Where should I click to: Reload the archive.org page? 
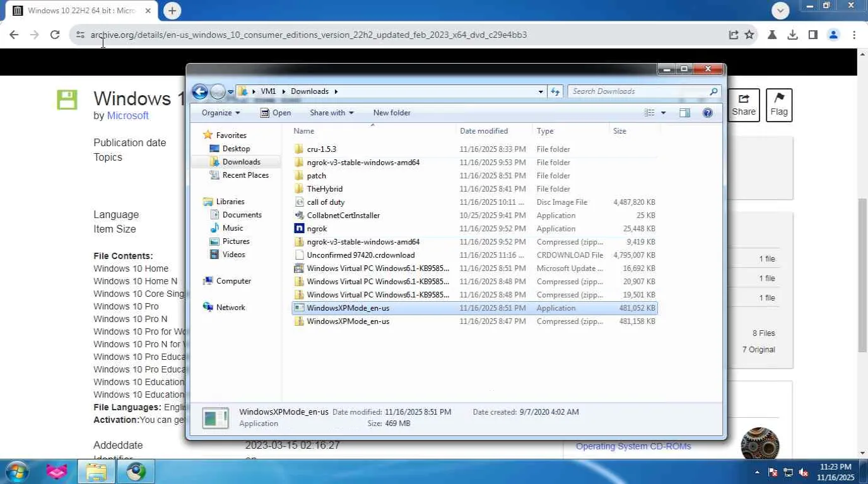pyautogui.click(x=55, y=35)
